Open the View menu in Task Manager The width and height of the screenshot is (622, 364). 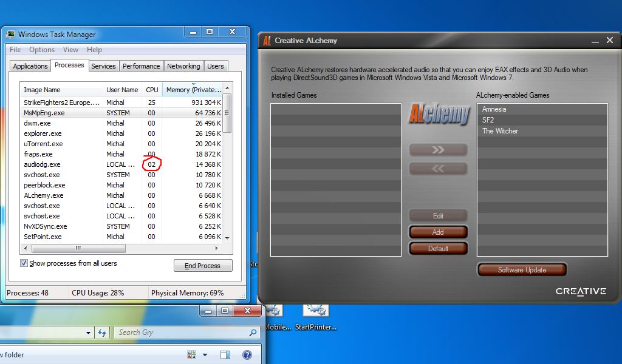pos(70,50)
